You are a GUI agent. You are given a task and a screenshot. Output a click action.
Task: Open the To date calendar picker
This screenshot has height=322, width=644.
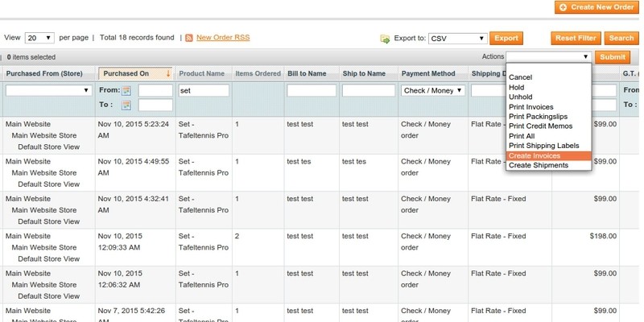[x=126, y=105]
